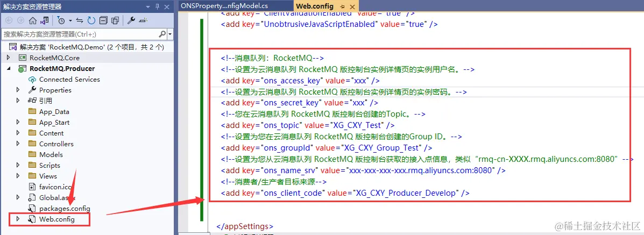The image size is (644, 235).
Task: Focus the Solution Explorer search box
Action: (x=80, y=34)
